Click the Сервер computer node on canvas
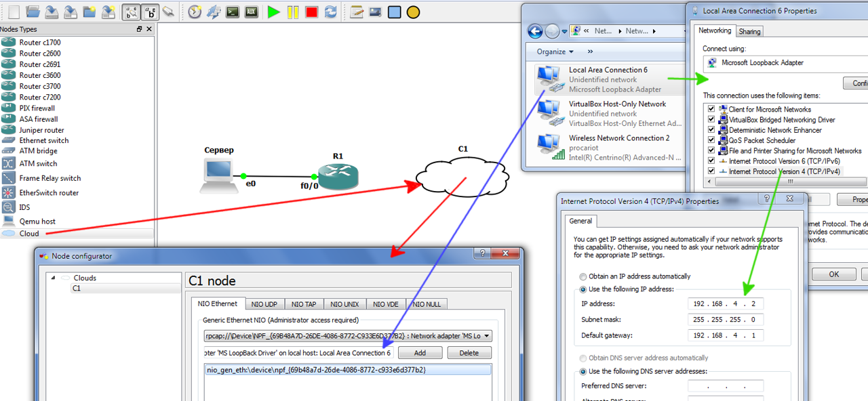This screenshot has height=401, width=868. tap(218, 175)
